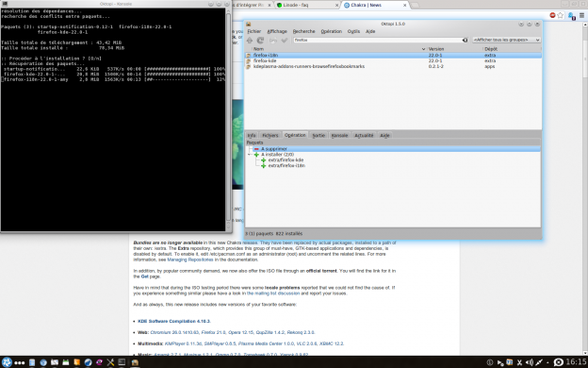The image size is (588, 368).
Task: Open the Chakra application launcher
Action: coord(7,362)
